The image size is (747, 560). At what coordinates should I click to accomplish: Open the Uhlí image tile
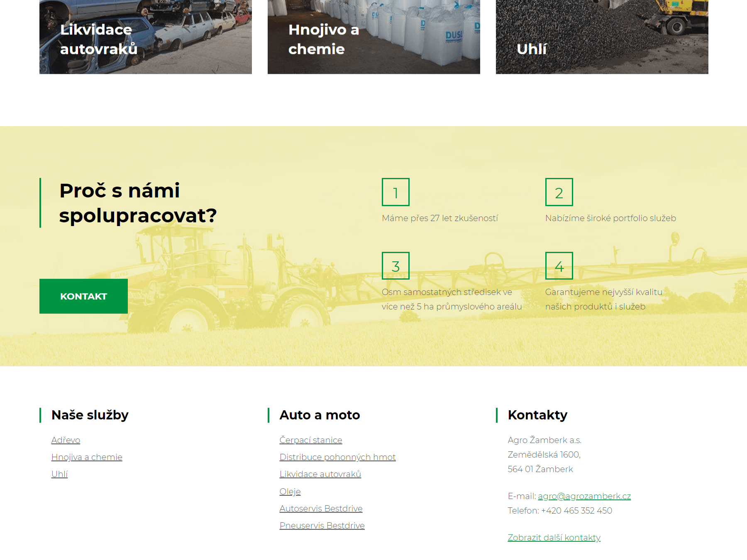pyautogui.click(x=602, y=37)
